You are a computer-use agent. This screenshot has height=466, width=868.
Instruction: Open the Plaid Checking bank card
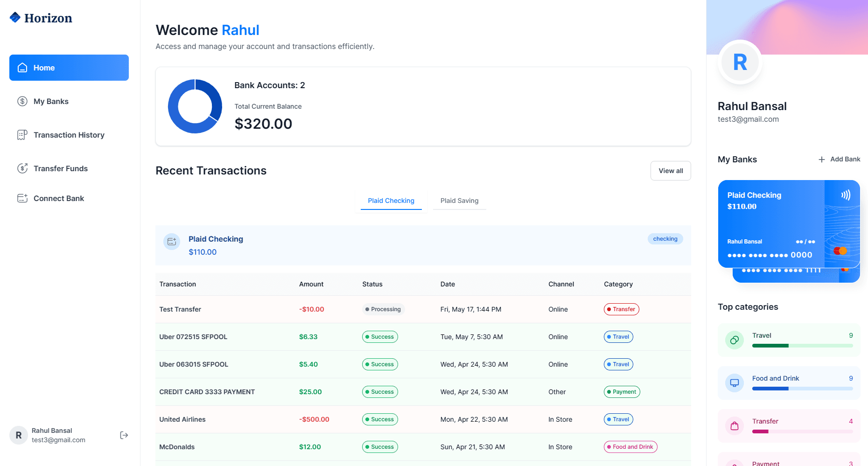click(x=789, y=224)
